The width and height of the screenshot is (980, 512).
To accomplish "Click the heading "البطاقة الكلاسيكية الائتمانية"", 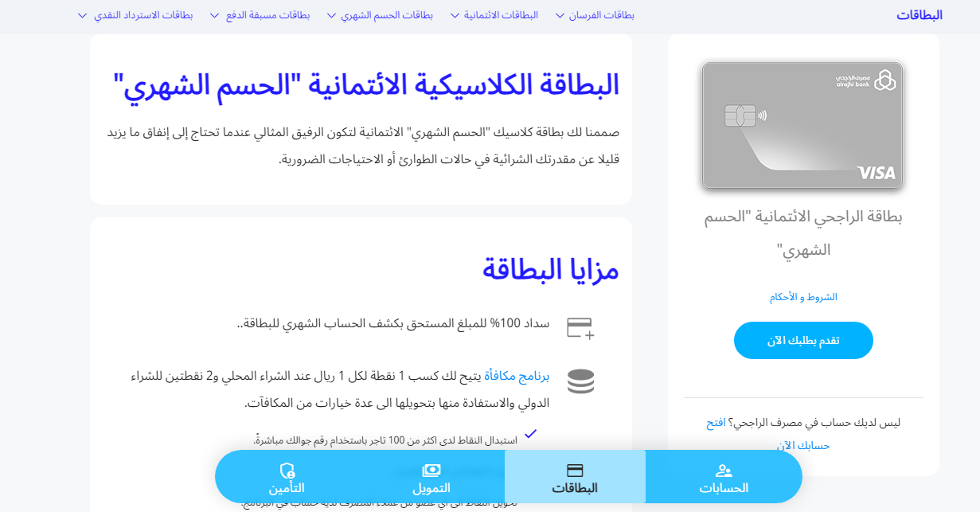I will click(x=366, y=85).
